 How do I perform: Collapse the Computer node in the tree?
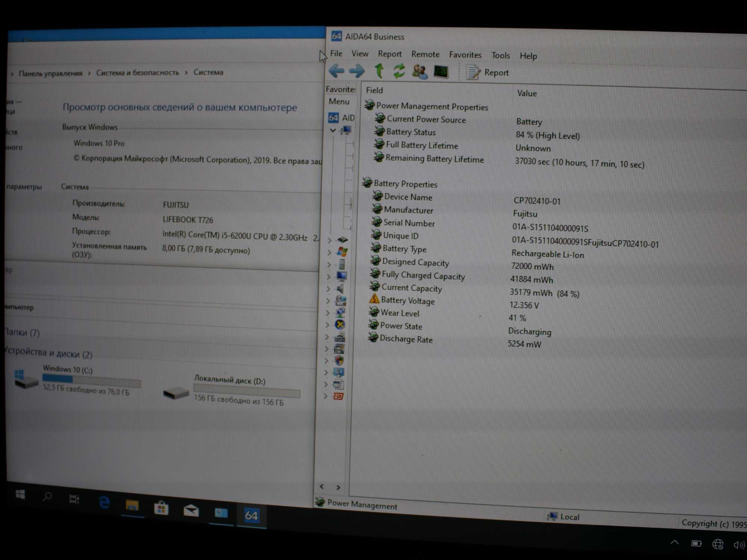pyautogui.click(x=332, y=130)
